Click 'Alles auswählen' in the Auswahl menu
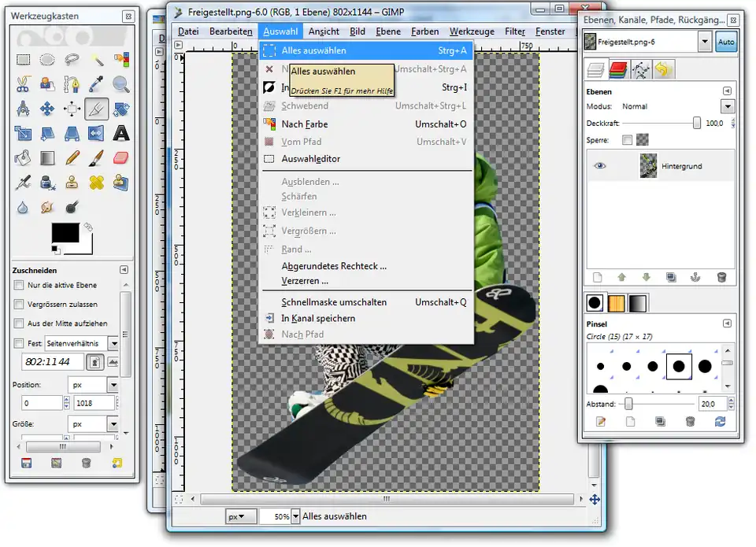This screenshot has width=756, height=547. (313, 50)
